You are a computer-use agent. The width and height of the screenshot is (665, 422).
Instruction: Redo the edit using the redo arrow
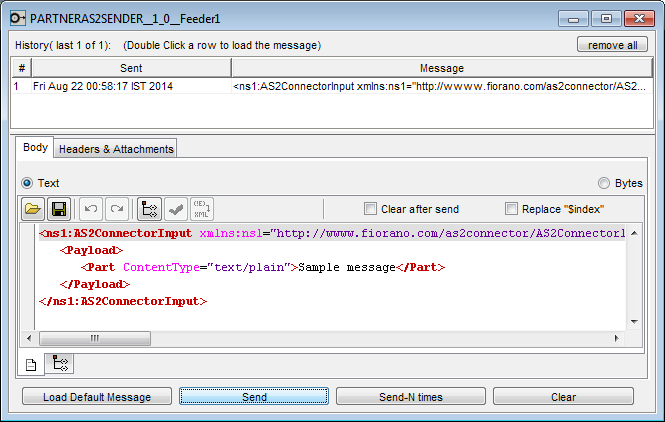pyautogui.click(x=117, y=209)
